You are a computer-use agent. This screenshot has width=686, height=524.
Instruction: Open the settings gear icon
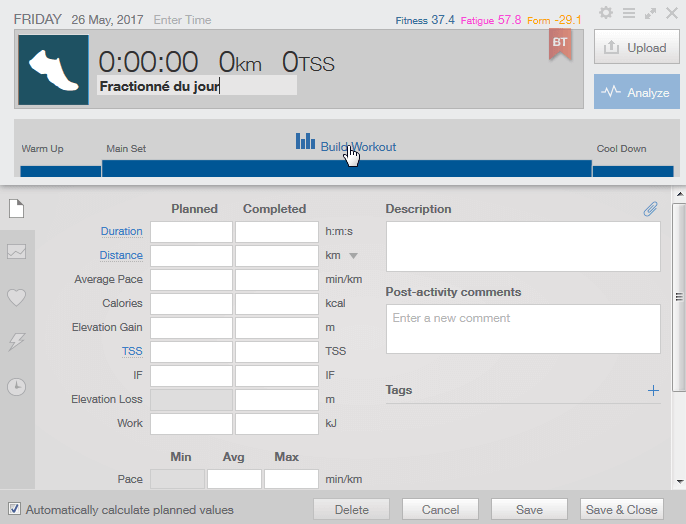tap(606, 13)
